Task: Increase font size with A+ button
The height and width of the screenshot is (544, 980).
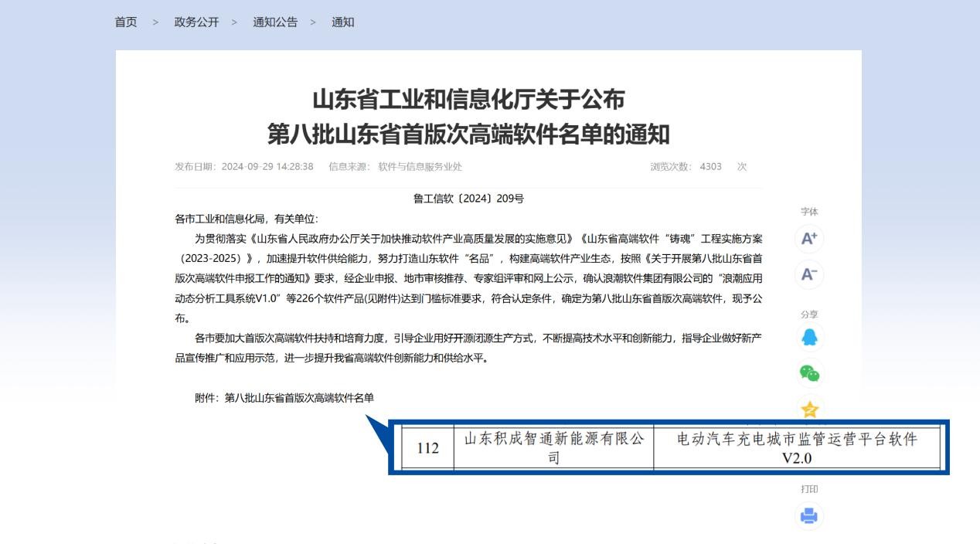Action: coord(808,239)
